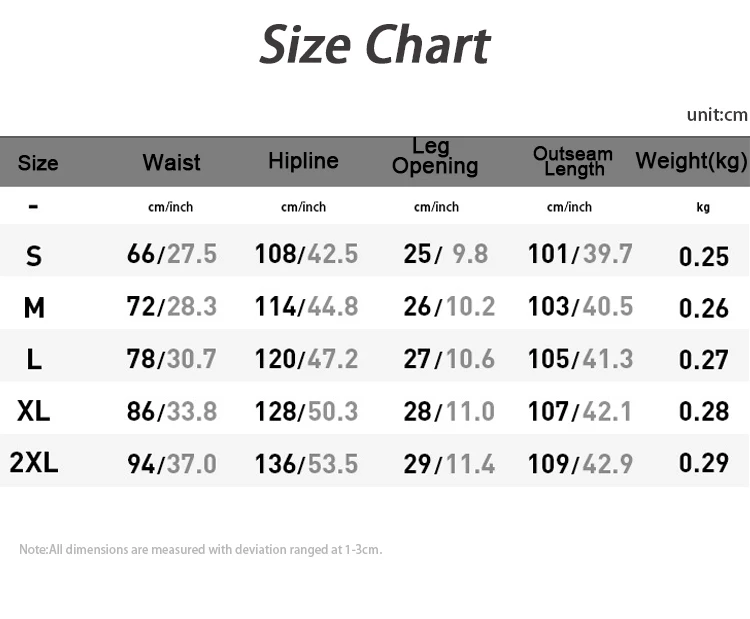Viewport: 750px width, 619px height.
Task: Select the hipline value 136/53.5
Action: coord(306,463)
